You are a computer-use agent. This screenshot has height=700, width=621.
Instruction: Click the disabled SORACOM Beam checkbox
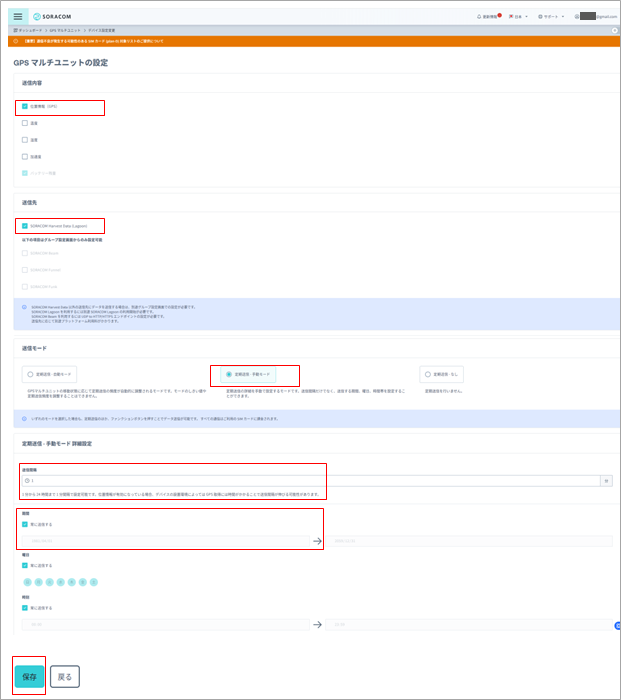coord(25,253)
